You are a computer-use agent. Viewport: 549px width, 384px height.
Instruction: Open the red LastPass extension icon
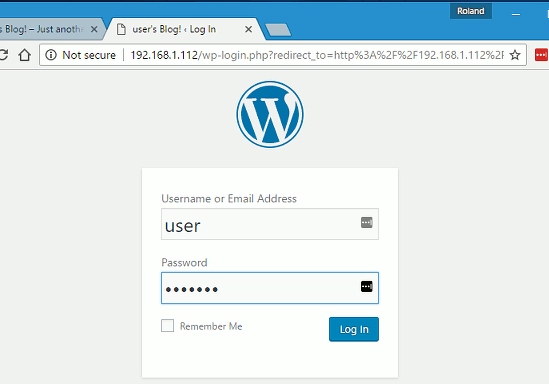coord(541,55)
